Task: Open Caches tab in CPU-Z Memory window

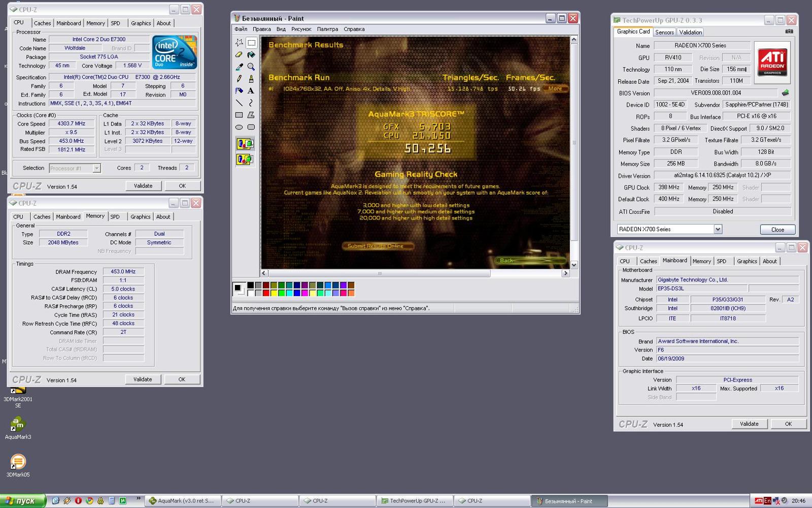Action: coord(42,216)
